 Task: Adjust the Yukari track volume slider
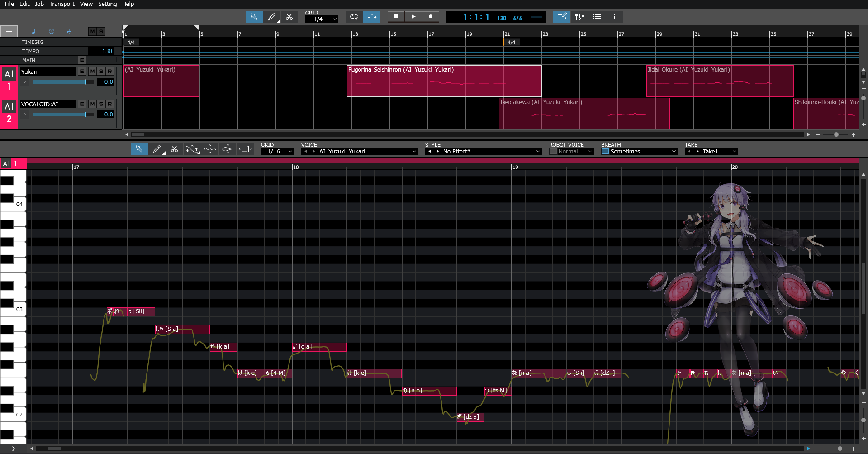pyautogui.click(x=63, y=82)
